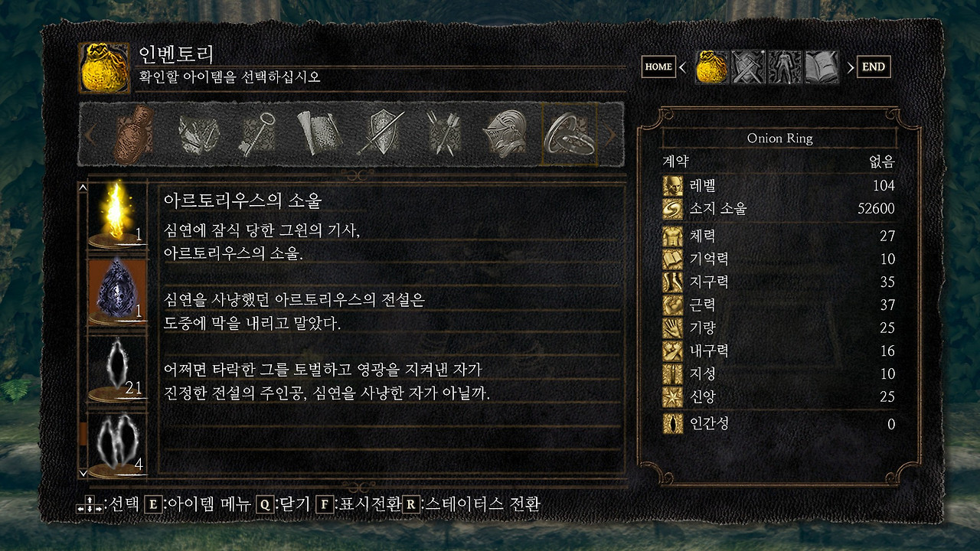This screenshot has height=551, width=980.
Task: Go to next menu with right chevron
Action: click(x=850, y=67)
